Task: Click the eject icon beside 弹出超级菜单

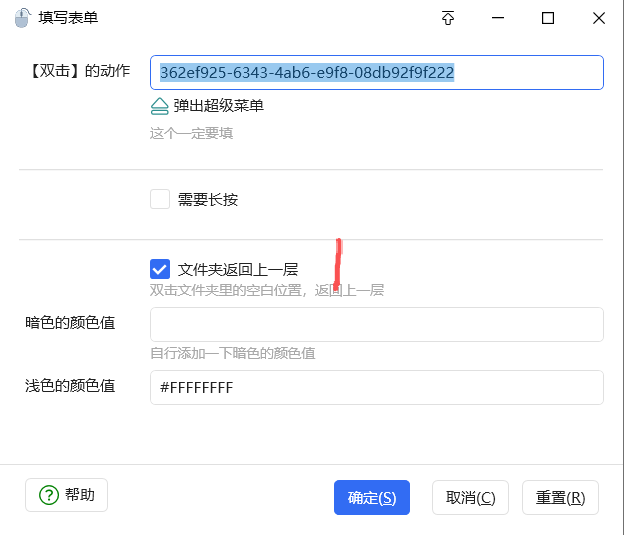Action: [x=160, y=106]
